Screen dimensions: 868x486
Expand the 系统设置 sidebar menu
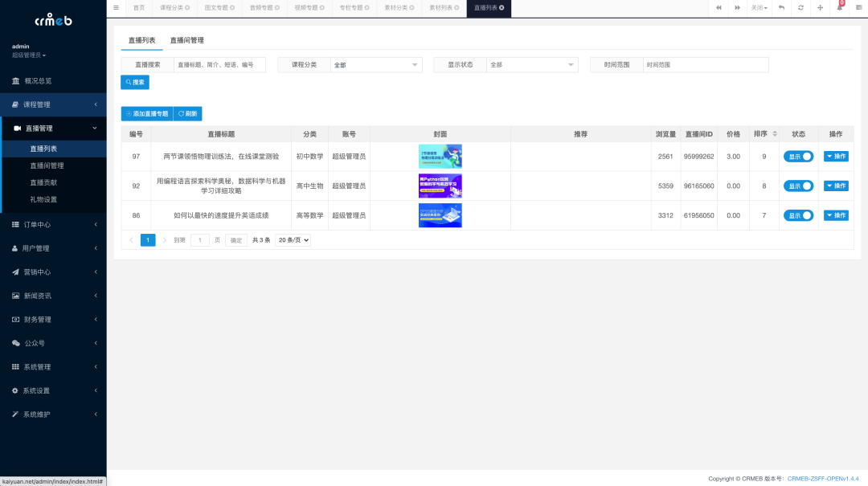click(53, 390)
